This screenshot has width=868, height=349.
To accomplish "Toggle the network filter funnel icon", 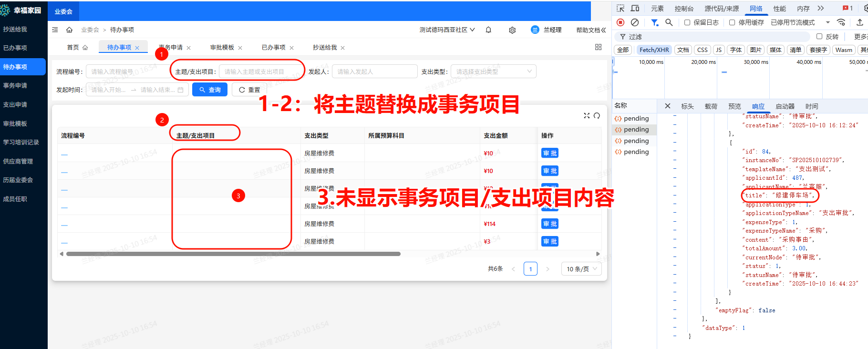I will click(x=655, y=22).
